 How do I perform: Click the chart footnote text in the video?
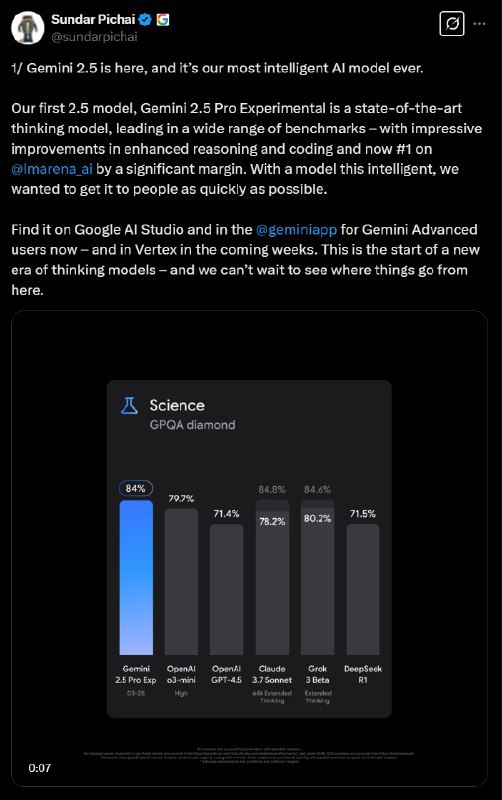click(249, 755)
